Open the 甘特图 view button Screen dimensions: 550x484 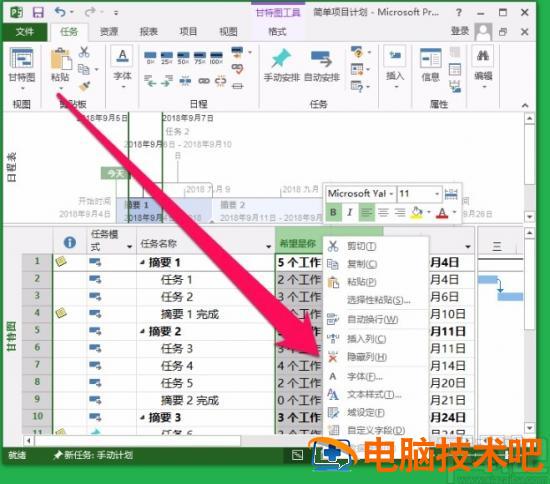[22, 68]
